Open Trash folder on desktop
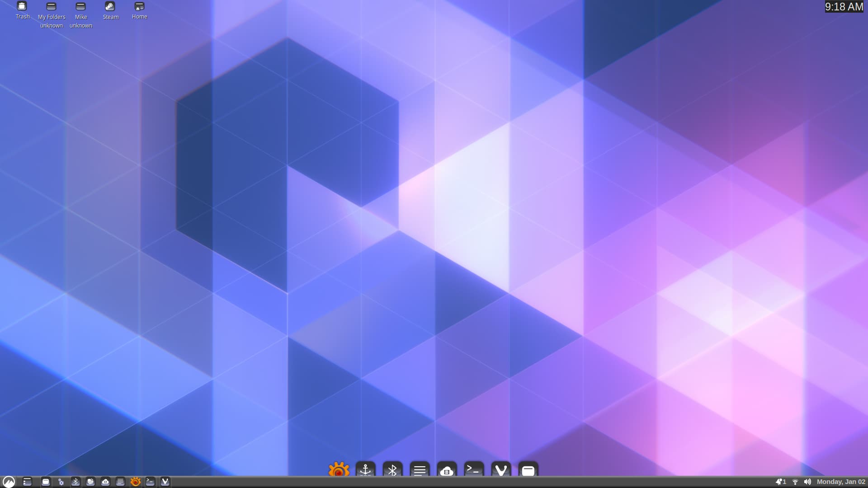The image size is (868, 488). 22,7
